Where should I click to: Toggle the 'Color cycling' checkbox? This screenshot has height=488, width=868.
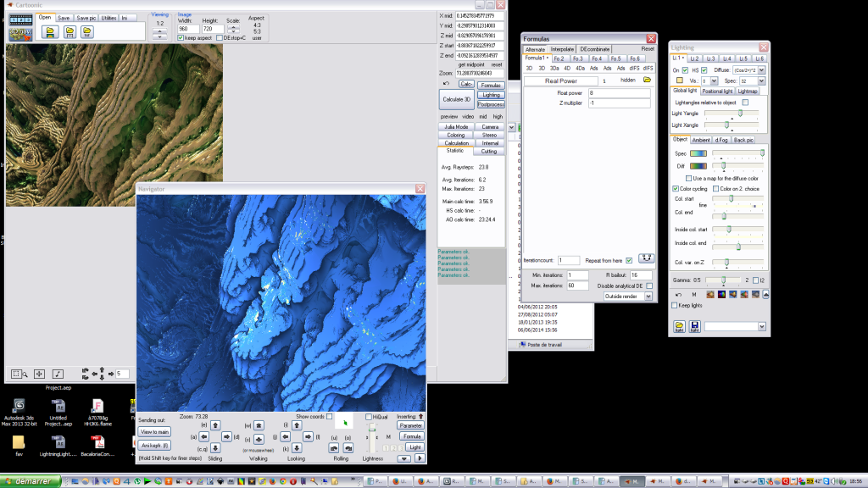[676, 189]
